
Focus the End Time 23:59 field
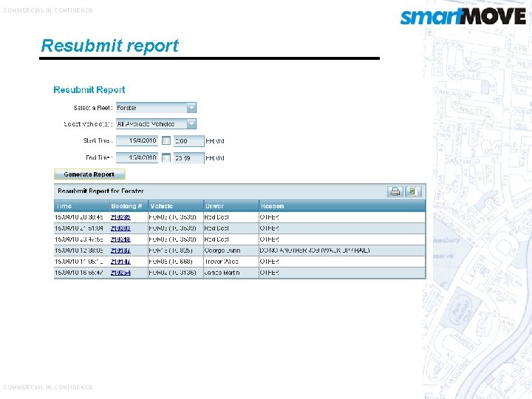(x=189, y=158)
